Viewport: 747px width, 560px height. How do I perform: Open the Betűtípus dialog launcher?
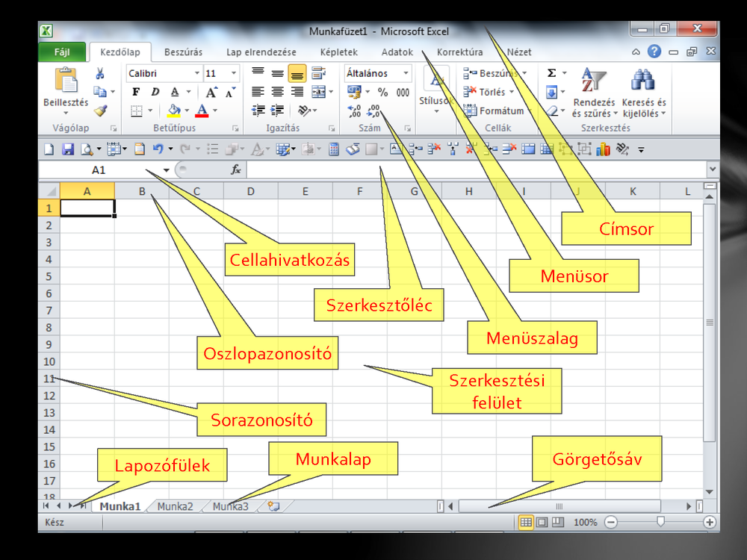(235, 128)
